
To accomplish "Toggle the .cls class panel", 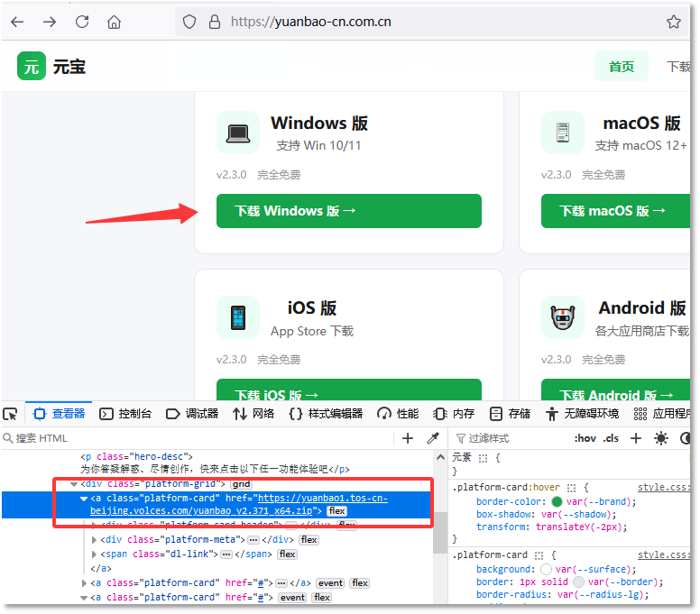I will pos(611,438).
